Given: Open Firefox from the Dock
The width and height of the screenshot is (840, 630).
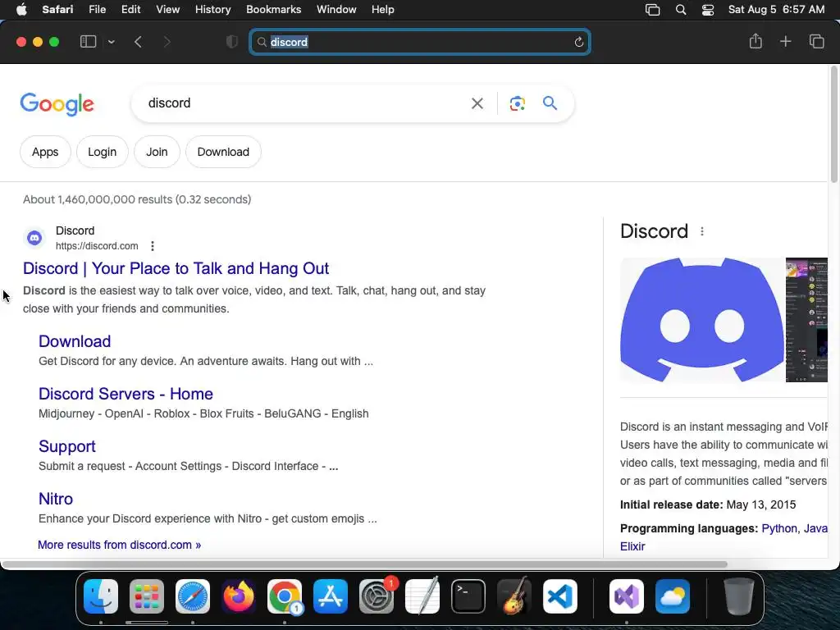Looking at the screenshot, I should pyautogui.click(x=239, y=596).
